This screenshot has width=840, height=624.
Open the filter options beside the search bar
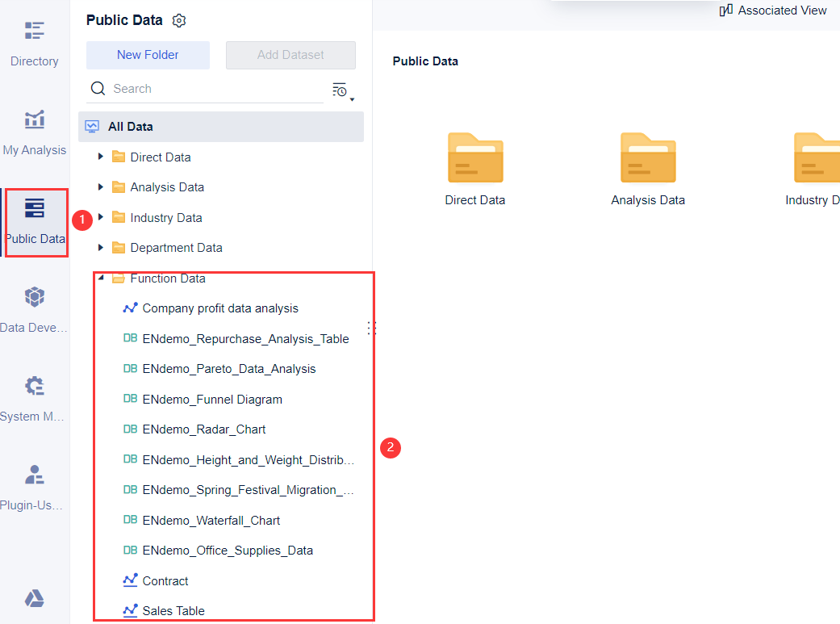[x=341, y=90]
